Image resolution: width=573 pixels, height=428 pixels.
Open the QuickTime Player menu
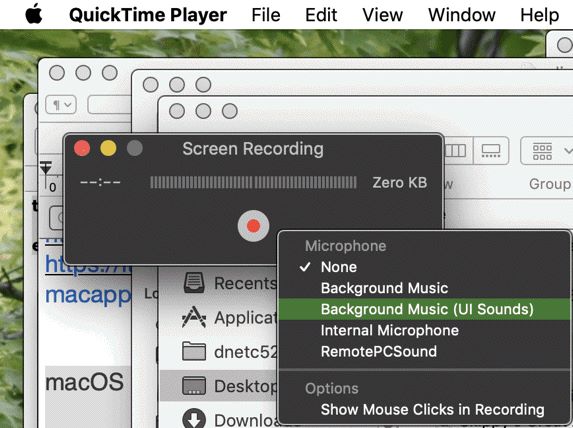click(148, 15)
